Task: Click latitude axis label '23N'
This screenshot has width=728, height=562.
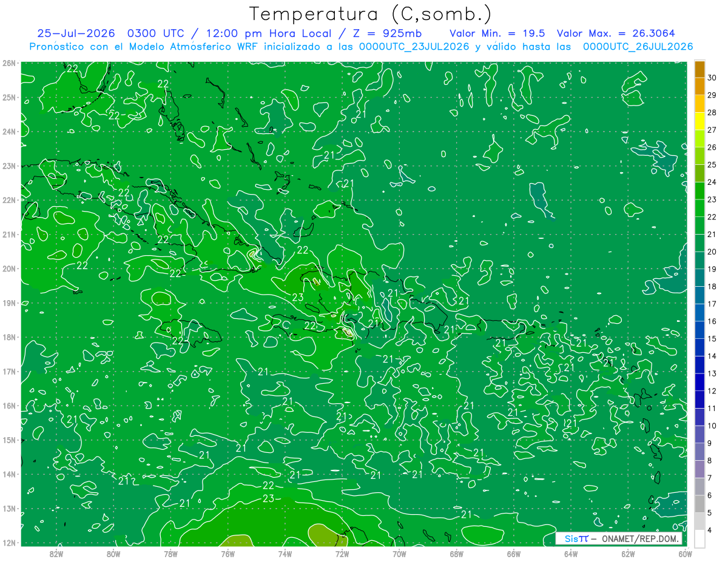Action: [x=9, y=166]
